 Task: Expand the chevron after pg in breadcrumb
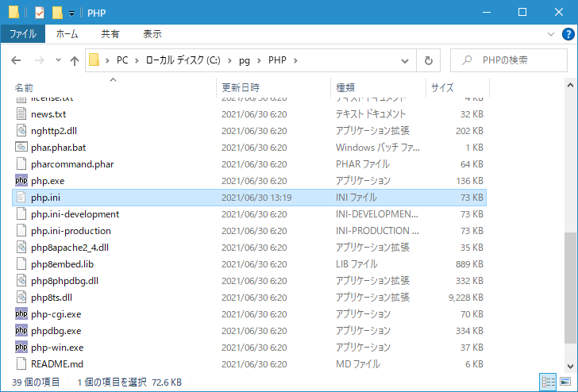coord(259,60)
